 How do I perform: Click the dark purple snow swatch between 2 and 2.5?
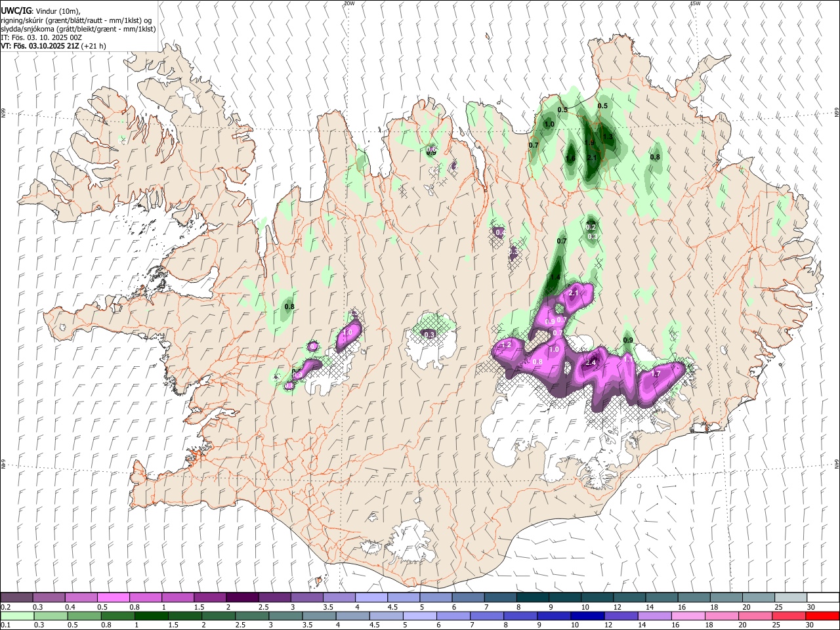pyautogui.click(x=241, y=597)
